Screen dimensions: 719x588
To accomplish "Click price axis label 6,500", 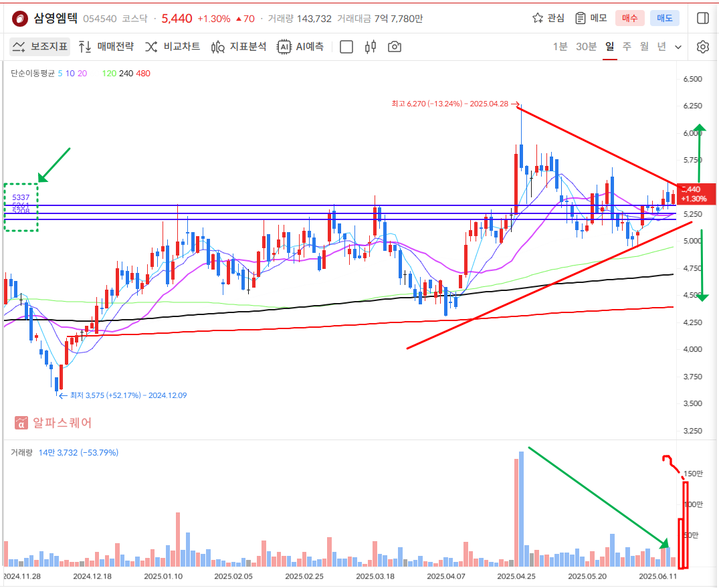I will coord(692,79).
